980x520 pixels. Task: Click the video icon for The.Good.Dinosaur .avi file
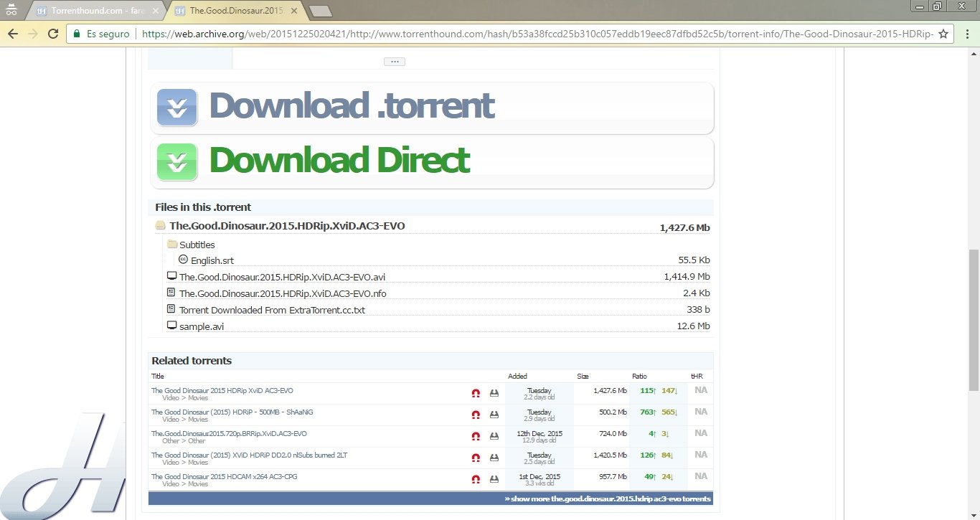click(171, 275)
